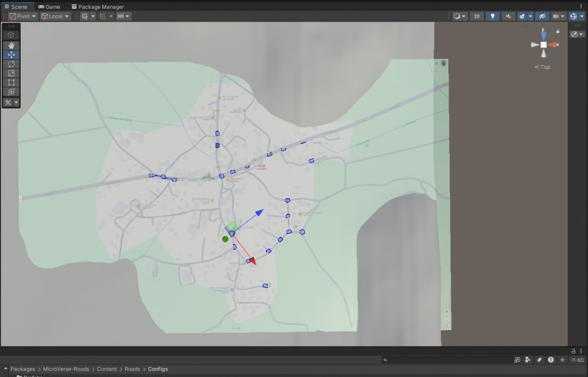Toggle the orientation gizmo rotation lock
This screenshot has height=377, width=588.
558,32
